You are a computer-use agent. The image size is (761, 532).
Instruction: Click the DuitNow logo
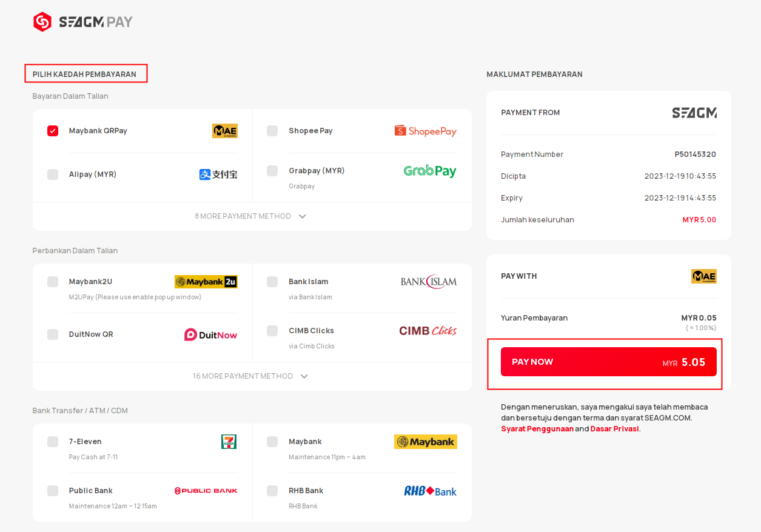tap(210, 334)
